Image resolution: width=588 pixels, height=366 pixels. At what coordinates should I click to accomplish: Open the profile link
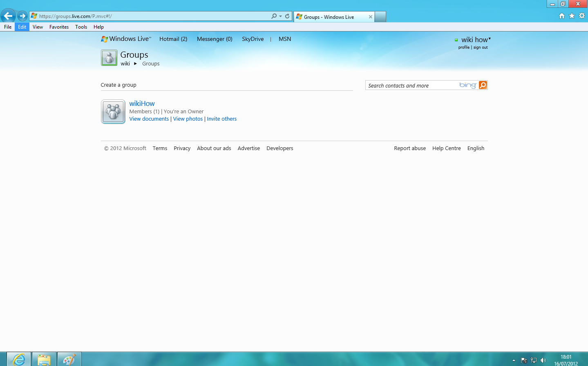(464, 47)
